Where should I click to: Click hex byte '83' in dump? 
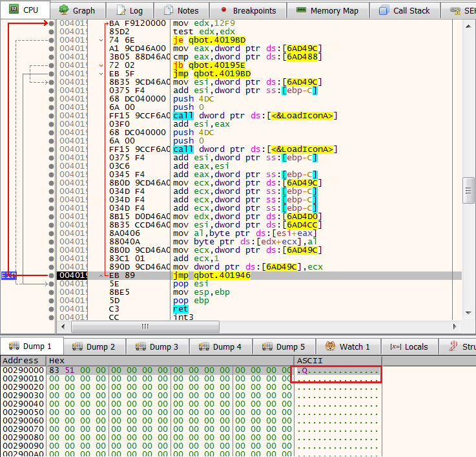pos(54,370)
